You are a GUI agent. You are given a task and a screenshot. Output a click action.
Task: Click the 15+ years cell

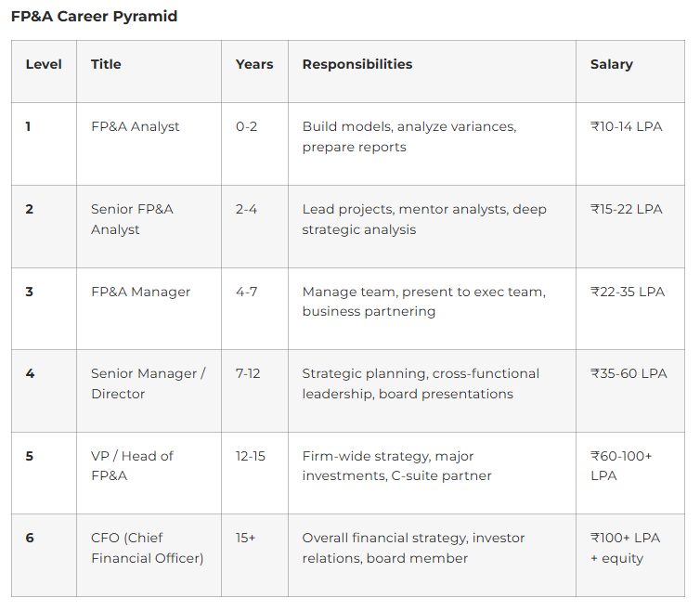(246, 538)
